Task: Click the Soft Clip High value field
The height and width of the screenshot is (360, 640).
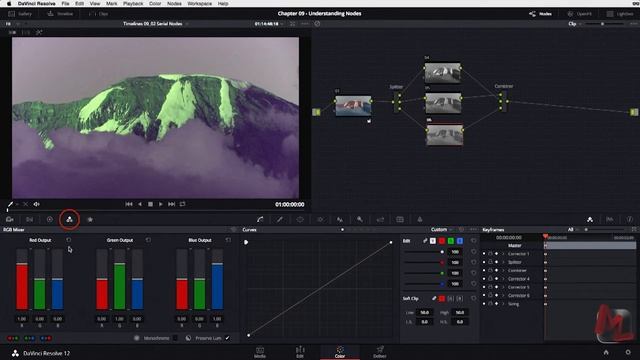Action: pyautogui.click(x=460, y=313)
